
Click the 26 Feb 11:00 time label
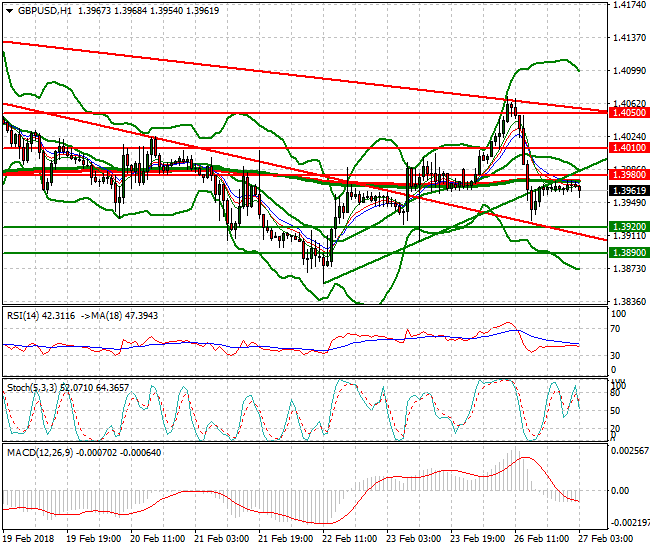pyautogui.click(x=541, y=539)
